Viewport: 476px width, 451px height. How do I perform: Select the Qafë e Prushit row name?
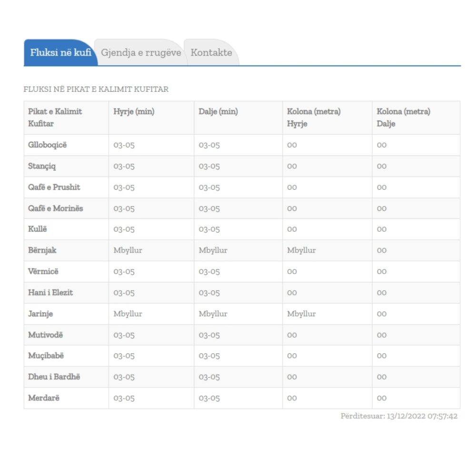[54, 187]
